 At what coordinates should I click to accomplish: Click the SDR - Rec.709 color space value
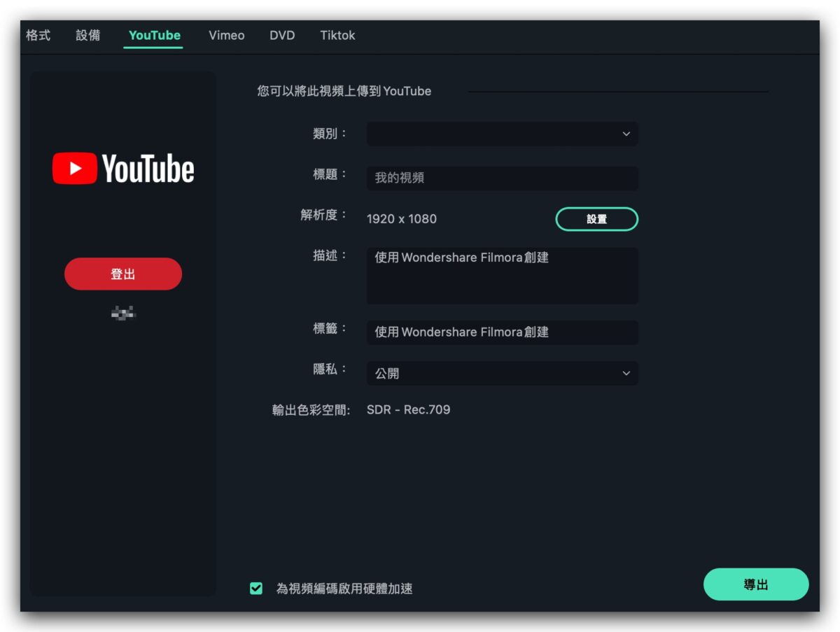click(x=408, y=409)
